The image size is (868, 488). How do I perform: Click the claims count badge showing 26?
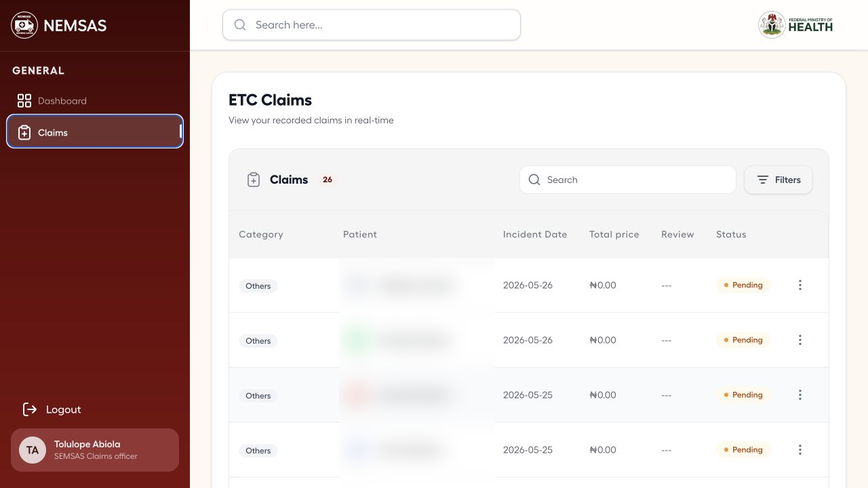[x=328, y=180]
